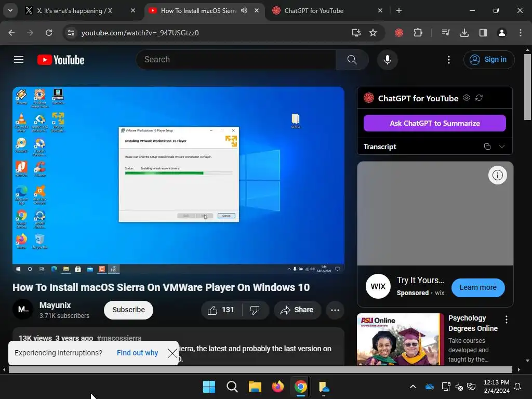Open more actions ellipsis under video
This screenshot has width=532, height=399.
tap(335, 310)
